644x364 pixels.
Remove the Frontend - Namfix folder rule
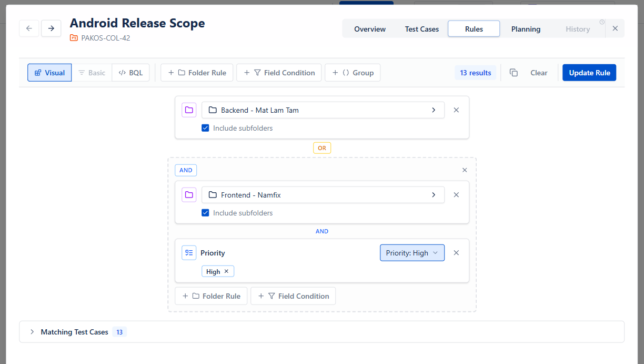click(456, 195)
